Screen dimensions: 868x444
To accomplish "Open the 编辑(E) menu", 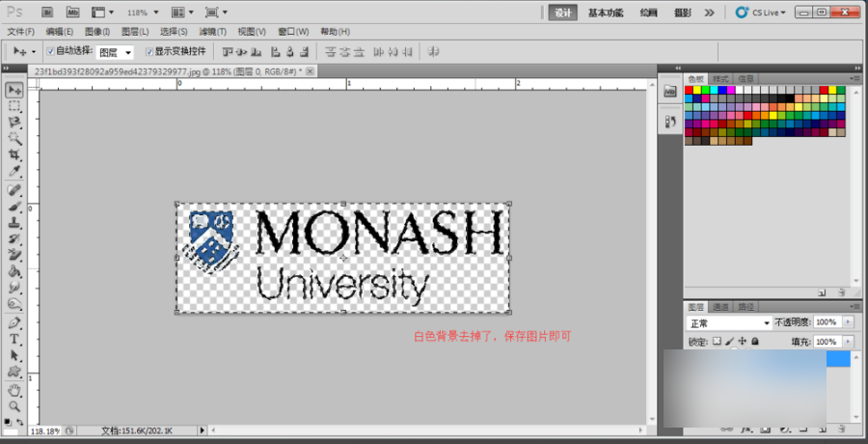I will point(59,32).
